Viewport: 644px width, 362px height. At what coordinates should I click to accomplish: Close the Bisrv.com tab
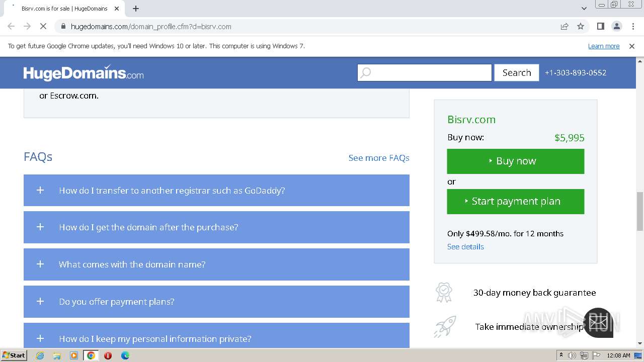(x=117, y=9)
